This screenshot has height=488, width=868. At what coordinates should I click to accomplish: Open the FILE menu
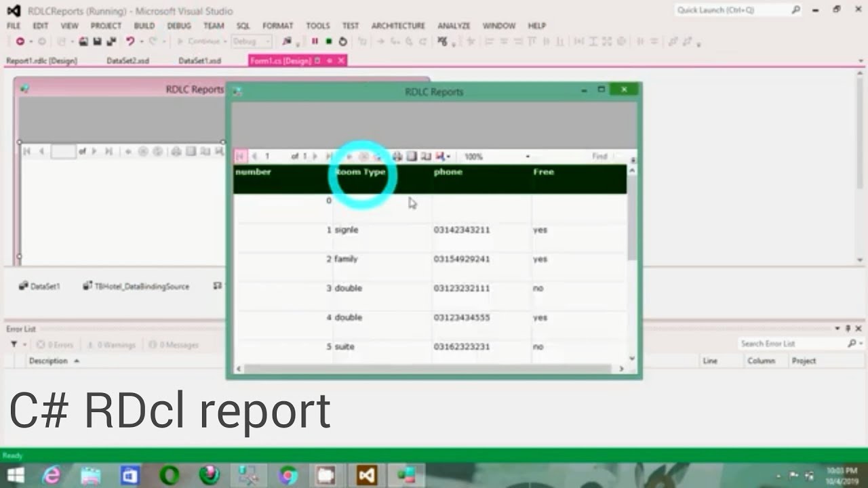(x=14, y=26)
